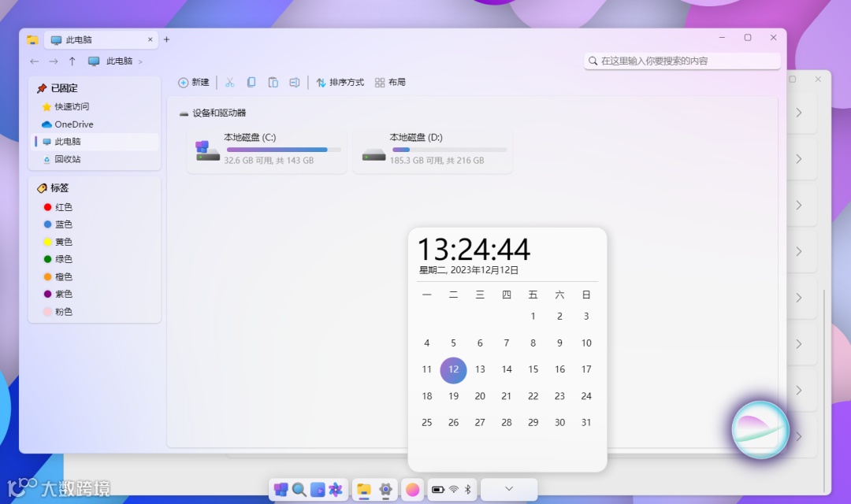The height and width of the screenshot is (504, 851).
Task: Collapse the calendar with taskbar chevron
Action: click(509, 489)
